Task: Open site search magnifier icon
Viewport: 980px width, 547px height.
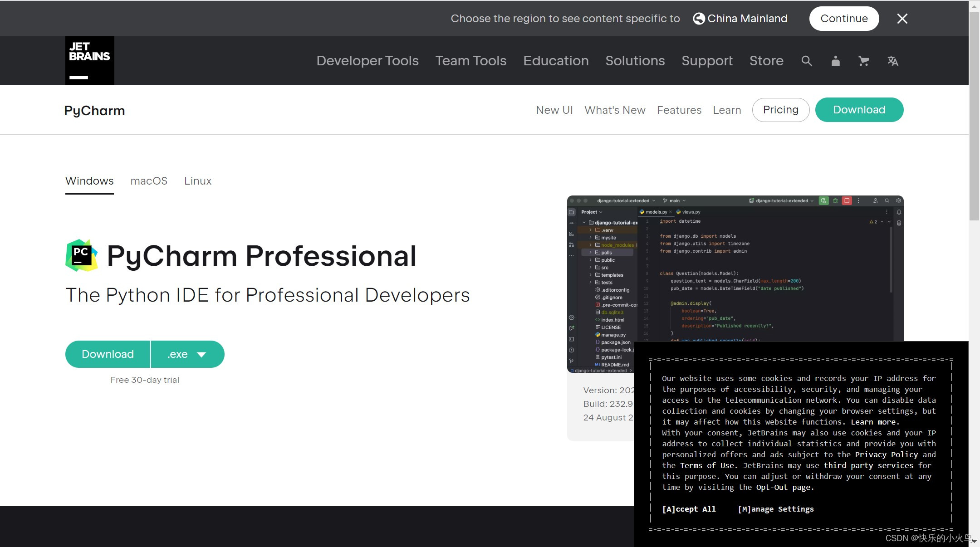Action: [x=806, y=61]
